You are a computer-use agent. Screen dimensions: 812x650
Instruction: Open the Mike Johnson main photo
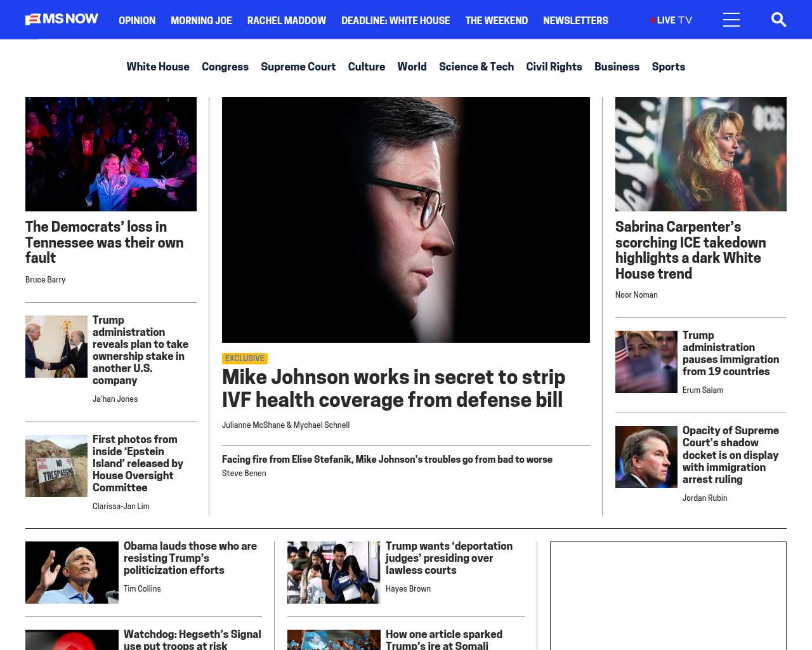point(406,220)
